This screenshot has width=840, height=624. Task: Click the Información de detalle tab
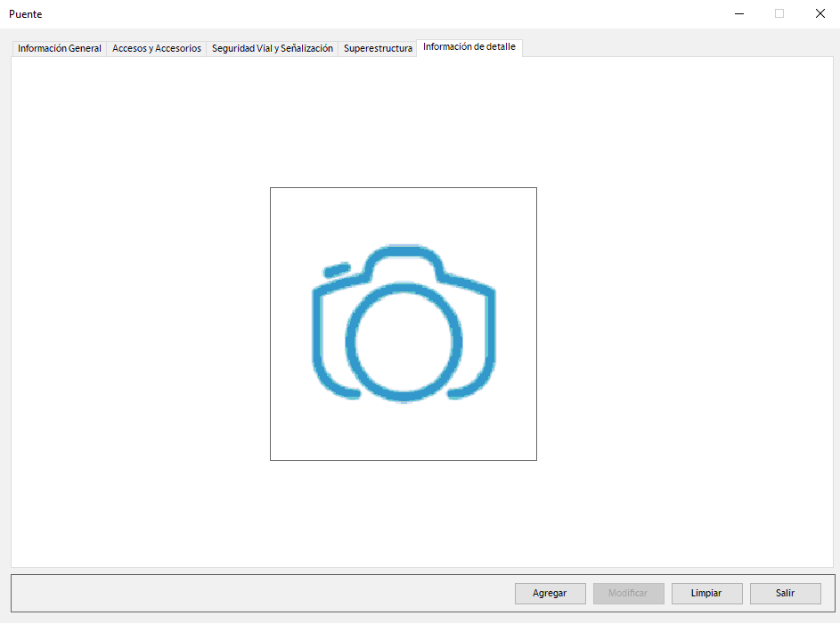[469, 46]
